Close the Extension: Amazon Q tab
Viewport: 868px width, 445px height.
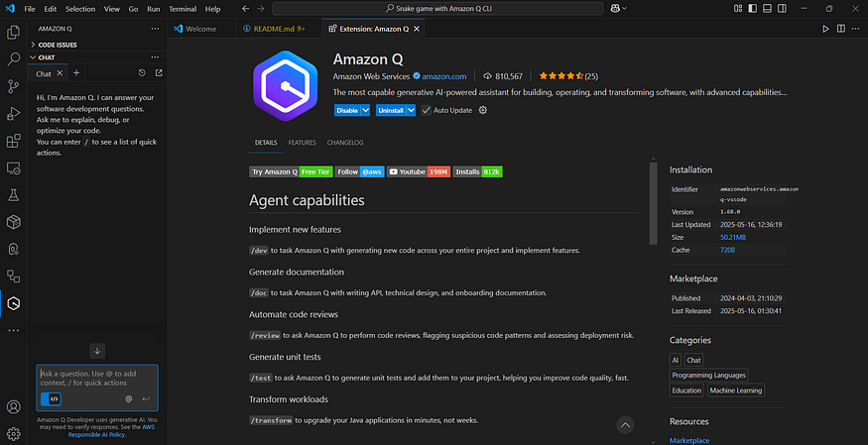[417, 29]
